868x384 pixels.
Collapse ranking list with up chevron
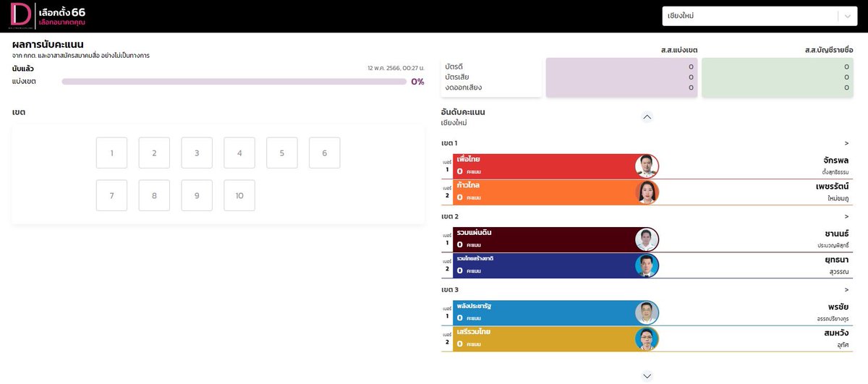647,116
